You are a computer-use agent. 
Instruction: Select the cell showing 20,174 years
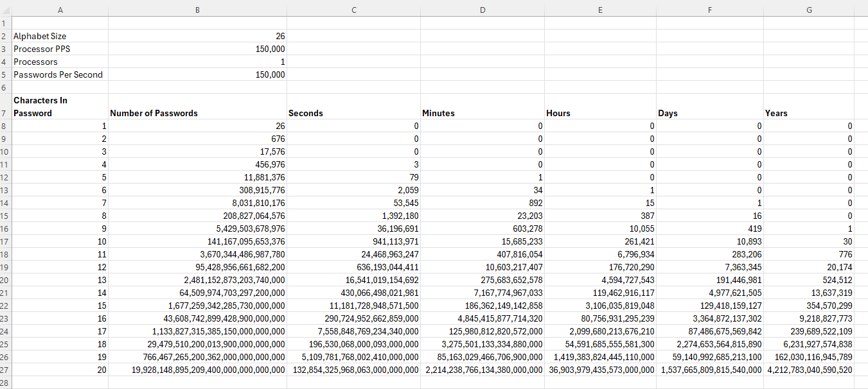(808, 267)
